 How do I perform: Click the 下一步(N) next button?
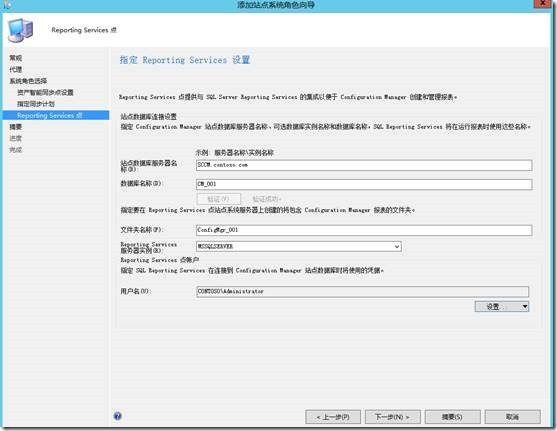tap(393, 417)
